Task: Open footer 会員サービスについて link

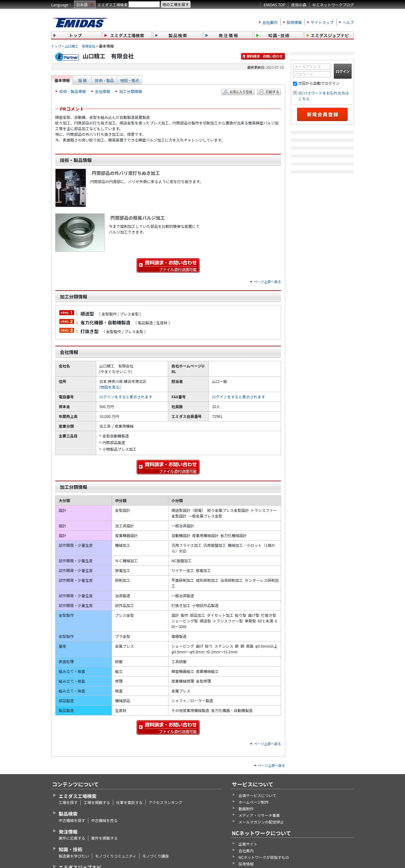Action: click(x=257, y=796)
